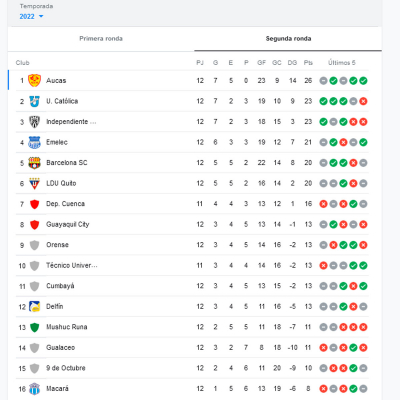The image size is (400, 400).
Task: Click the dropdown arrow beside 2022
Action: click(x=41, y=16)
